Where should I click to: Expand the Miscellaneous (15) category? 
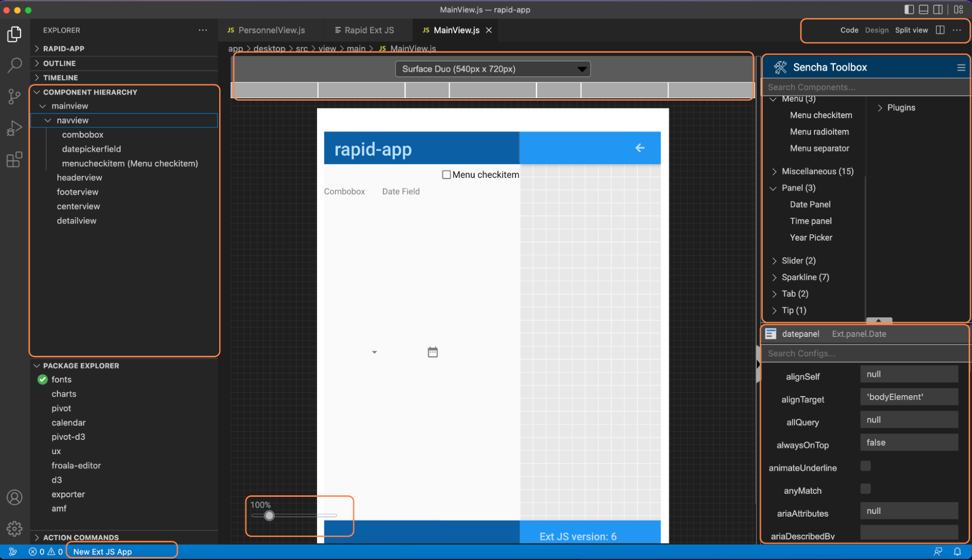point(774,171)
